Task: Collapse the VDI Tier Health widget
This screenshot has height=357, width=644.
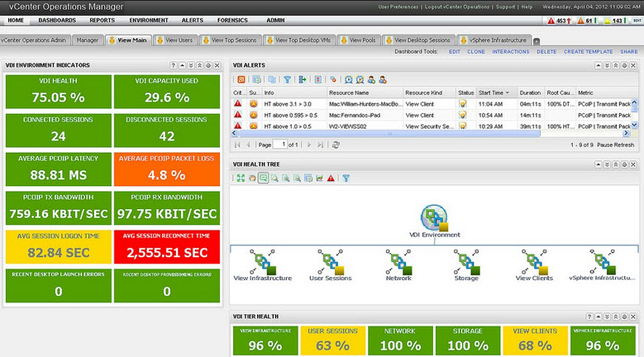Action: coord(598,317)
